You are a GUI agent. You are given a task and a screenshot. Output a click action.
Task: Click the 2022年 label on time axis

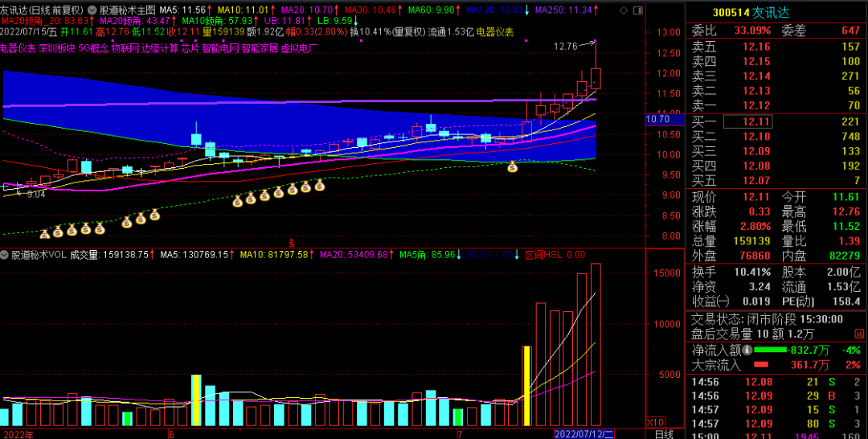tap(17, 434)
